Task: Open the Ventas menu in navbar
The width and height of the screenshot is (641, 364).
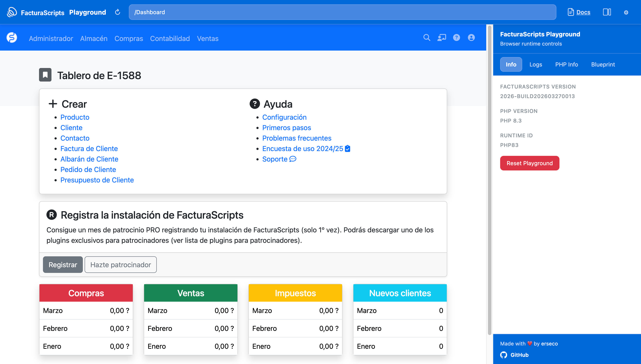Action: pyautogui.click(x=208, y=39)
